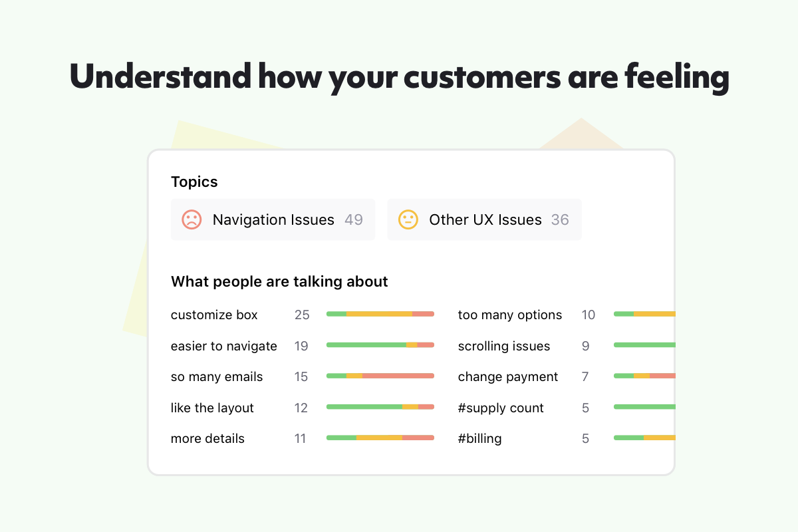Open the 'too many options' phrase
The height and width of the screenshot is (532, 798).
coord(510,315)
